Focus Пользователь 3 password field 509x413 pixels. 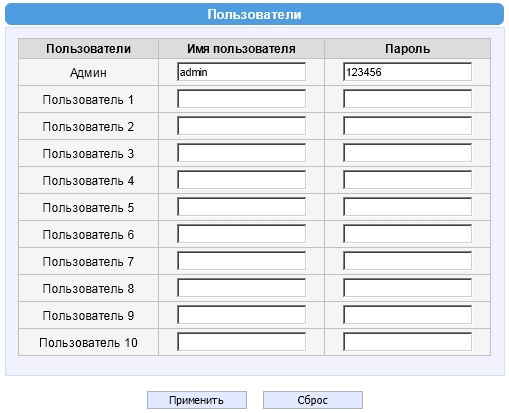(x=407, y=153)
